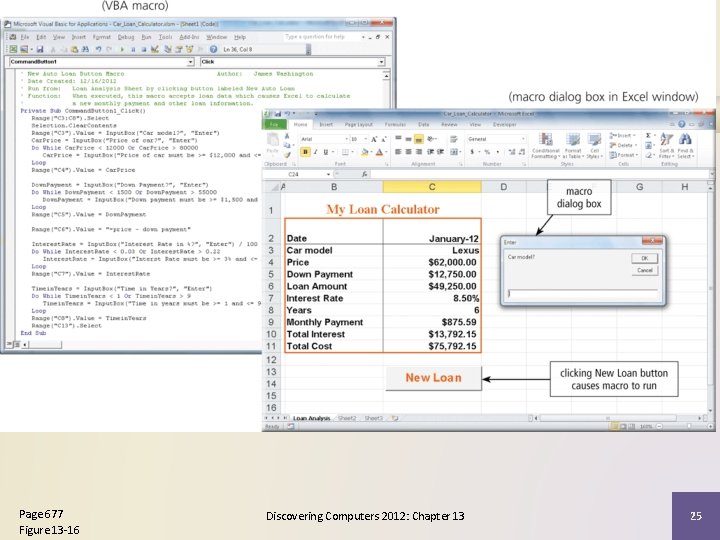Toggle Align Text Left in Excel ribbon

point(398,152)
